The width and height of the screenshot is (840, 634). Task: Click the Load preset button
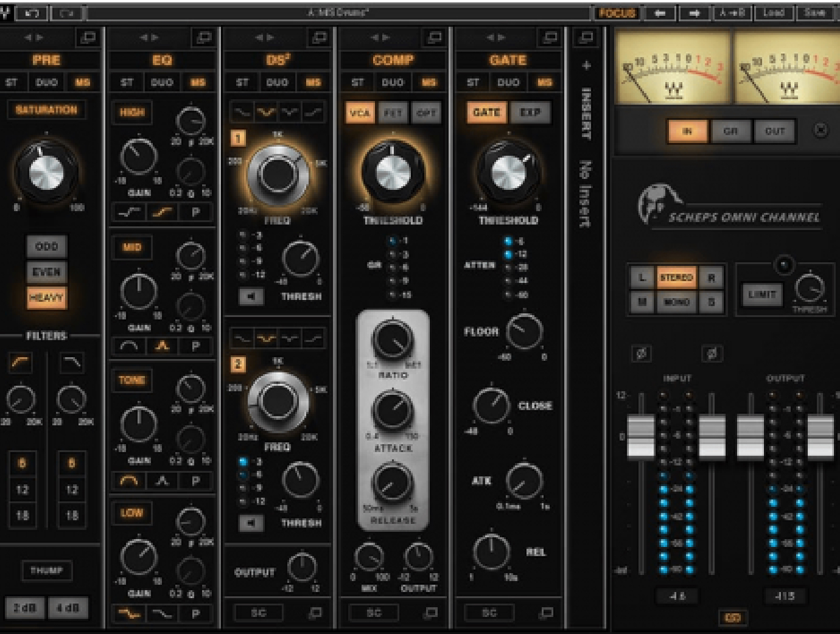click(774, 13)
